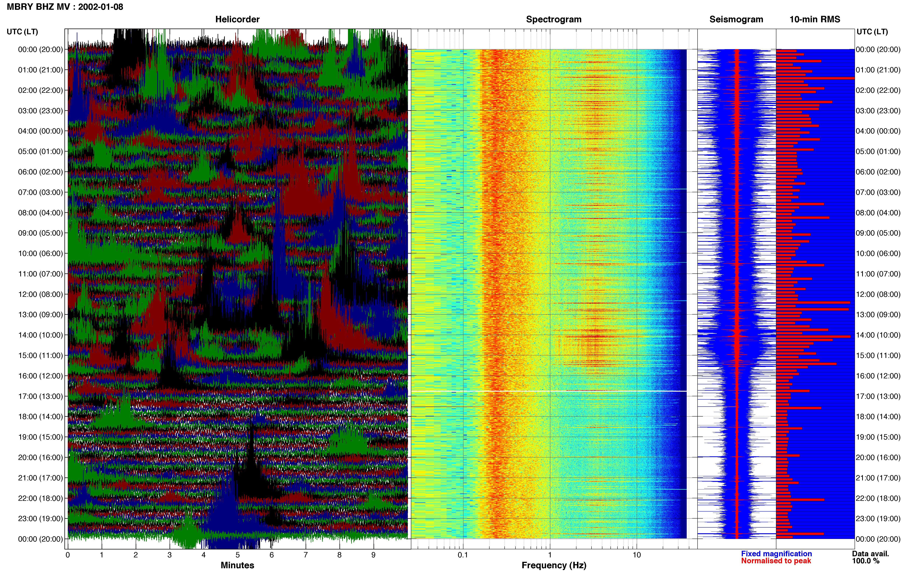Click the UTC (LT) label above the RMS panel time axis
Screen dimensions: 924x578
[x=872, y=32]
